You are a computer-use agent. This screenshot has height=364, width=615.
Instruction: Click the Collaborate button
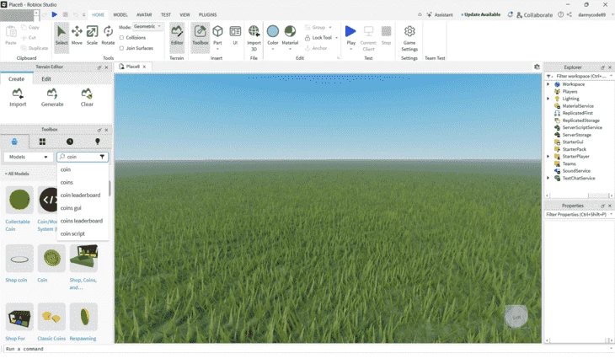pyautogui.click(x=534, y=15)
